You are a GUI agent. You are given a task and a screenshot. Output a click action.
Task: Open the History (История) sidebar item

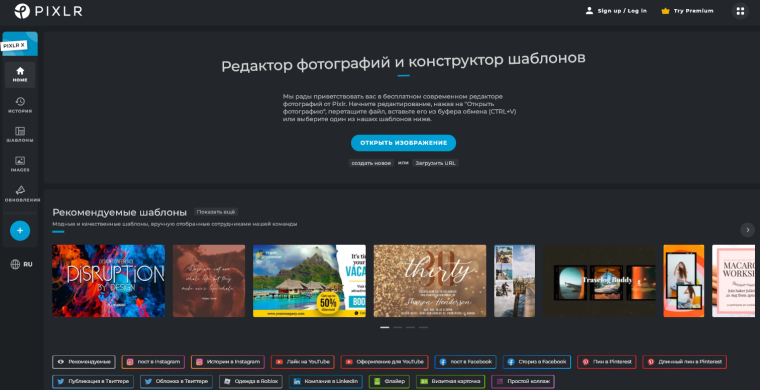(x=20, y=105)
